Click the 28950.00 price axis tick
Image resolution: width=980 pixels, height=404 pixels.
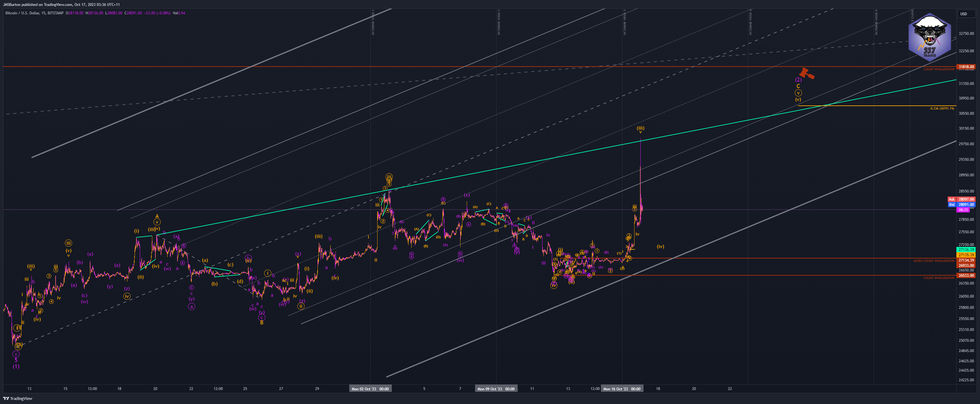966,175
